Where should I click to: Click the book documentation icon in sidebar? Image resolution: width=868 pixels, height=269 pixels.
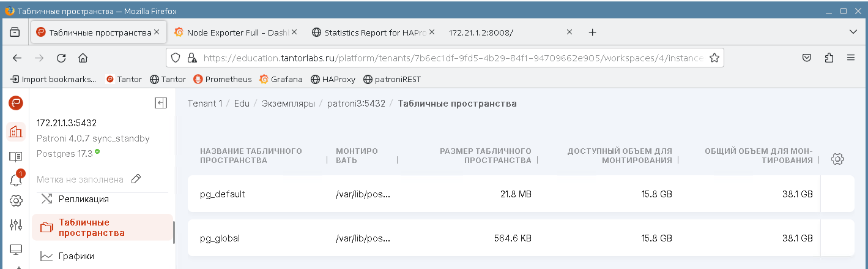click(16, 157)
